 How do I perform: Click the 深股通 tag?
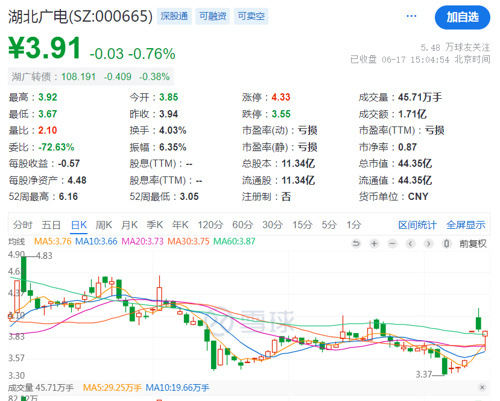(x=174, y=16)
